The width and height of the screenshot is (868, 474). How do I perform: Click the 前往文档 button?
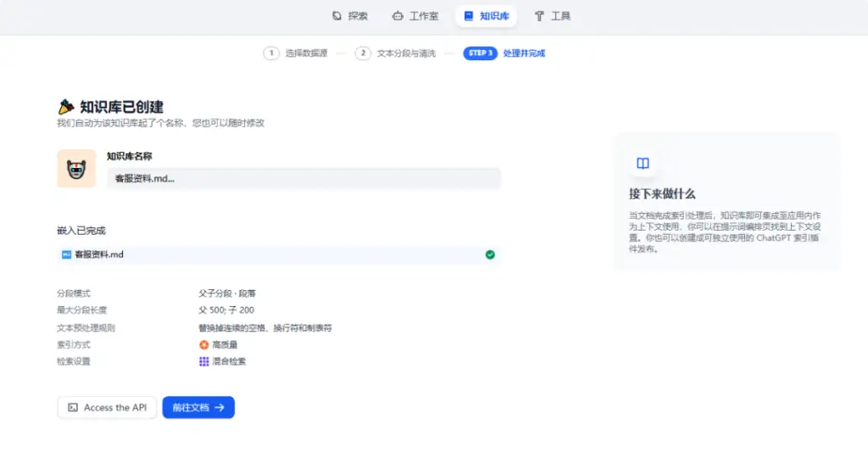(198, 408)
